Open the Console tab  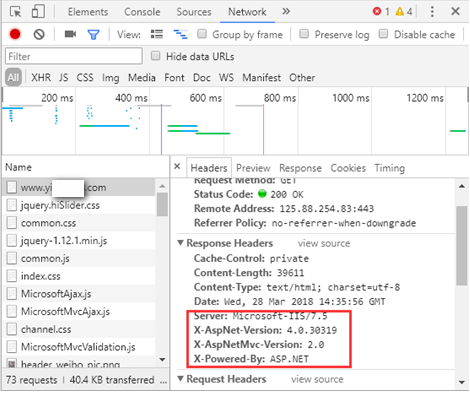(x=142, y=12)
